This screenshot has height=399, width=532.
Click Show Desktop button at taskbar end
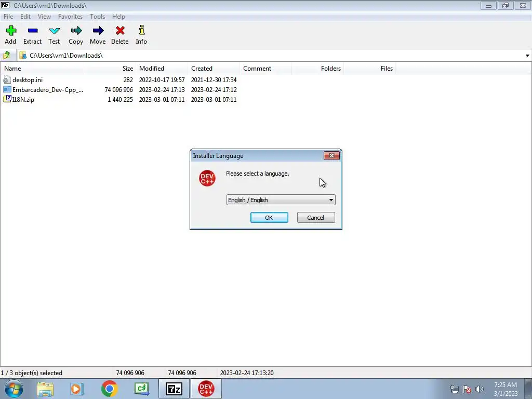coord(528,389)
